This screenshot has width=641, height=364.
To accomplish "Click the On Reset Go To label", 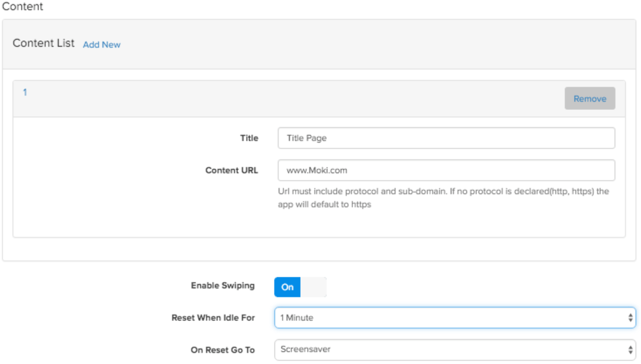I will pos(223,350).
